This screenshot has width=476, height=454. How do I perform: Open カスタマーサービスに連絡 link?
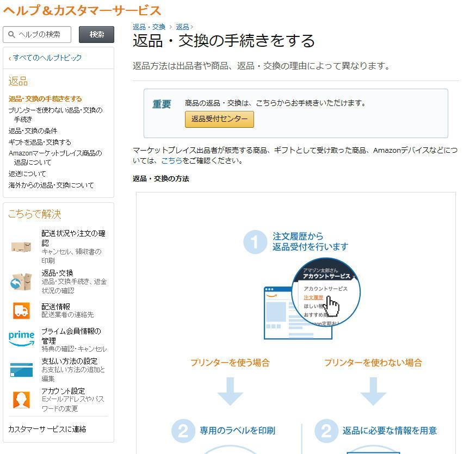(47, 429)
